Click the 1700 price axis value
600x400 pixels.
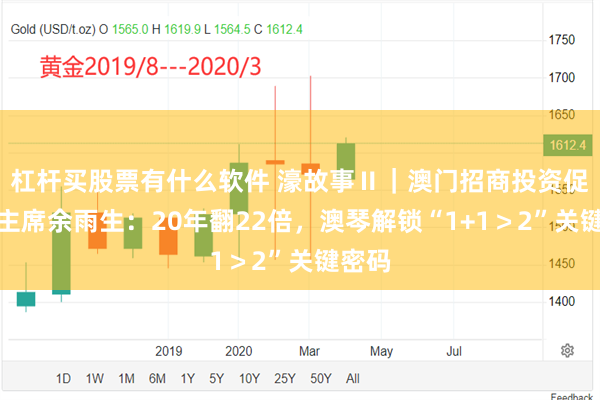[562, 78]
